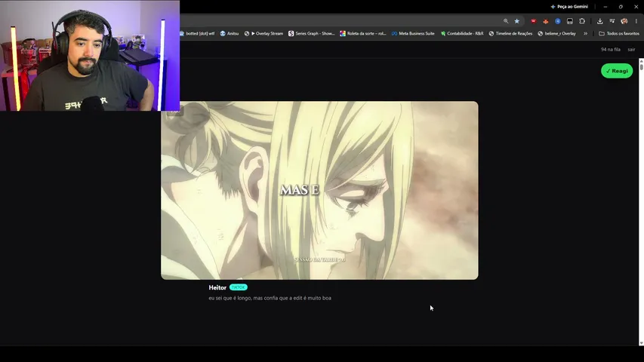Open the Roleta da sorte bookmark
Screen dimensions: 644x362
point(362,34)
